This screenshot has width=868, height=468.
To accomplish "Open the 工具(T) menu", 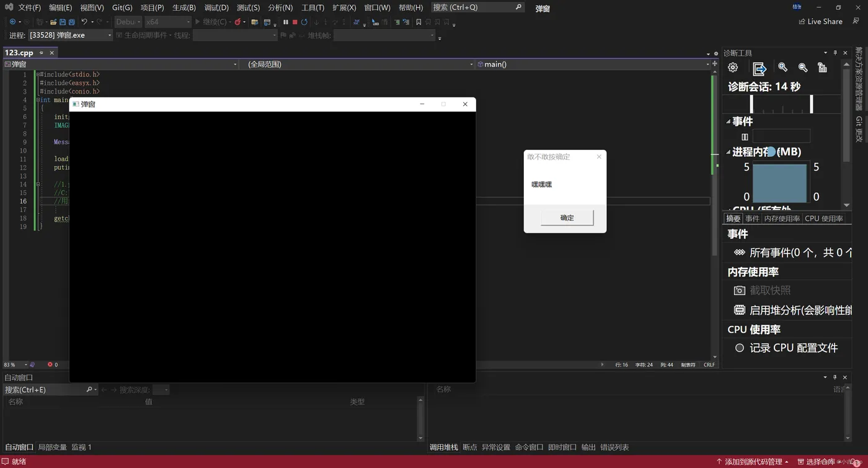I will point(312,7).
